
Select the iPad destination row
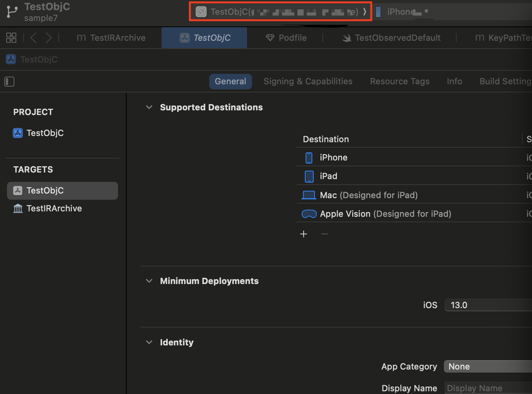pyautogui.click(x=414, y=176)
